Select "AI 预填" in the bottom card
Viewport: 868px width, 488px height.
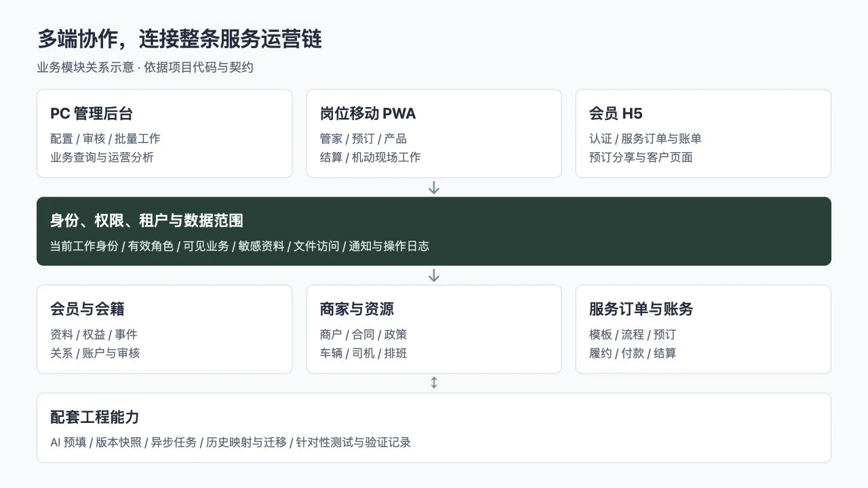pos(68,443)
